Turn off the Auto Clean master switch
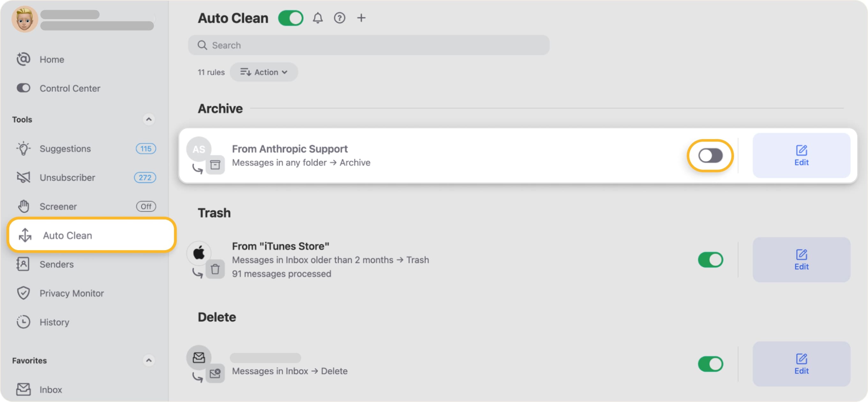Screen dimensions: 868x402 click(x=290, y=18)
